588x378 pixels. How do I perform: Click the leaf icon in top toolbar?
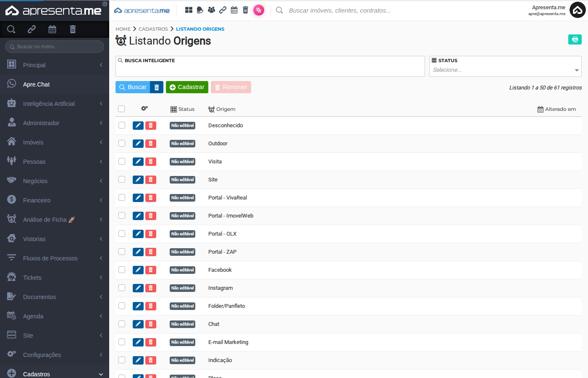tap(200, 10)
